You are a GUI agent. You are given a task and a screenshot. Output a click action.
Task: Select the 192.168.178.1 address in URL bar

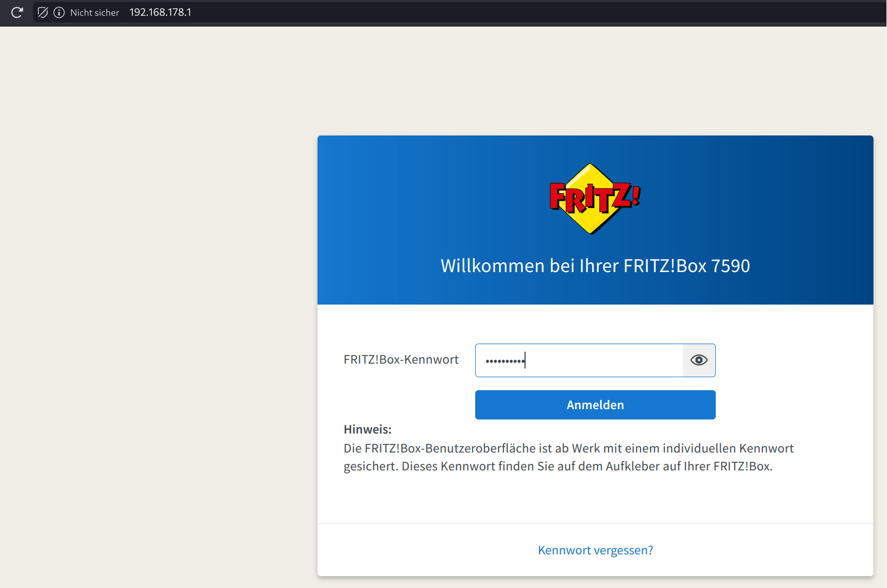point(160,12)
